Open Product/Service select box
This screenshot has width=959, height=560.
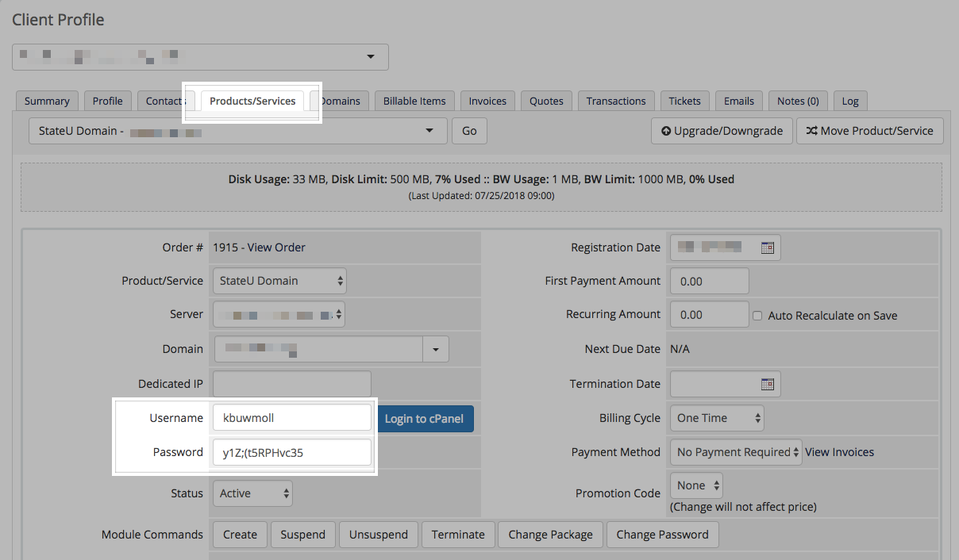coord(279,281)
